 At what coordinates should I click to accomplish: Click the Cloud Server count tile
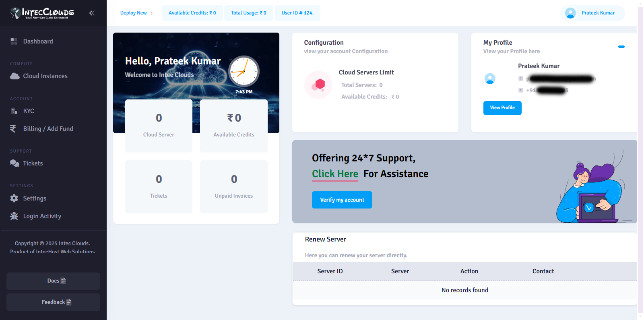coord(159,126)
